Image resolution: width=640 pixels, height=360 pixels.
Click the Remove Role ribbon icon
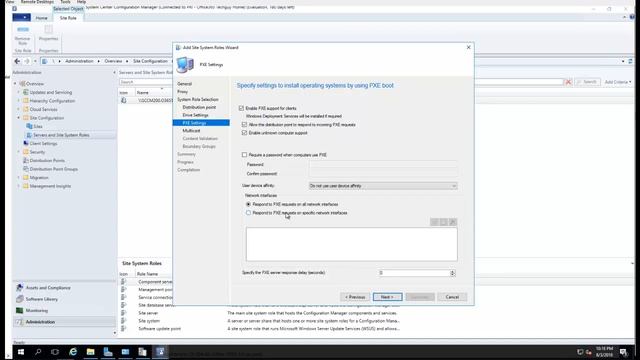23,29
